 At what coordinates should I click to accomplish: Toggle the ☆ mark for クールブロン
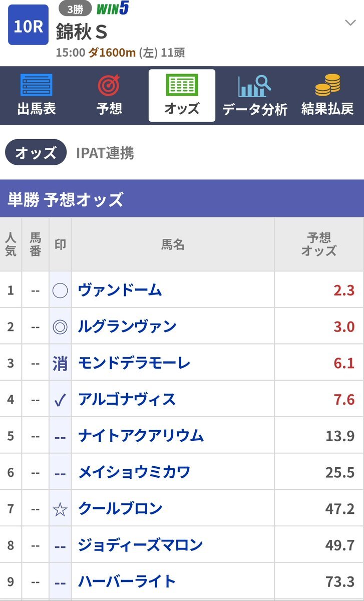(60, 508)
